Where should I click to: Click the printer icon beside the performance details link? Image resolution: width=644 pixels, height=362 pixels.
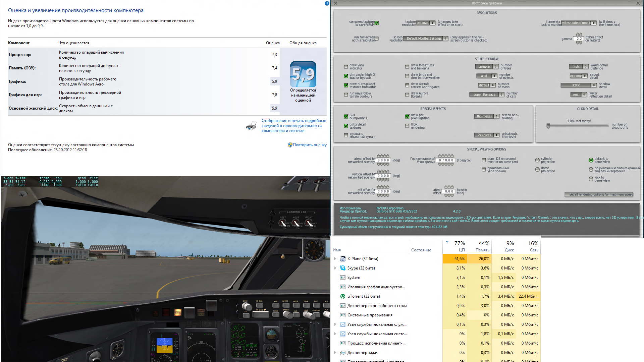pyautogui.click(x=251, y=126)
